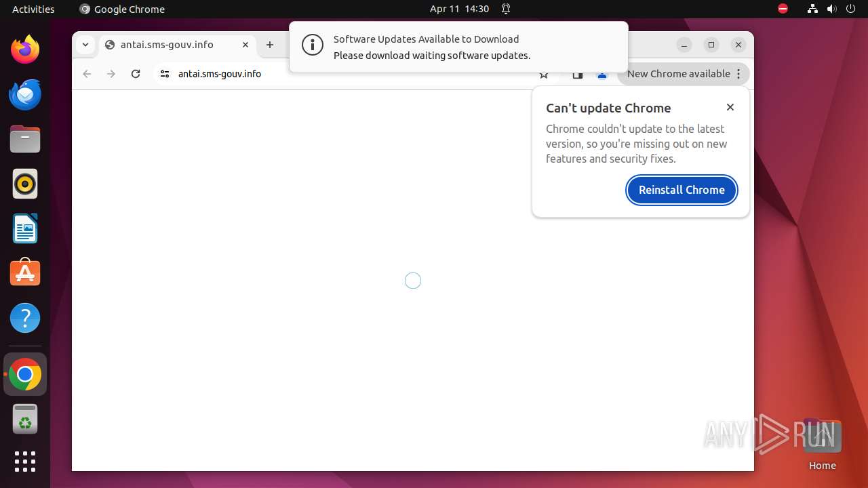
Task: Click the Google Chrome dock icon
Action: [25, 375]
